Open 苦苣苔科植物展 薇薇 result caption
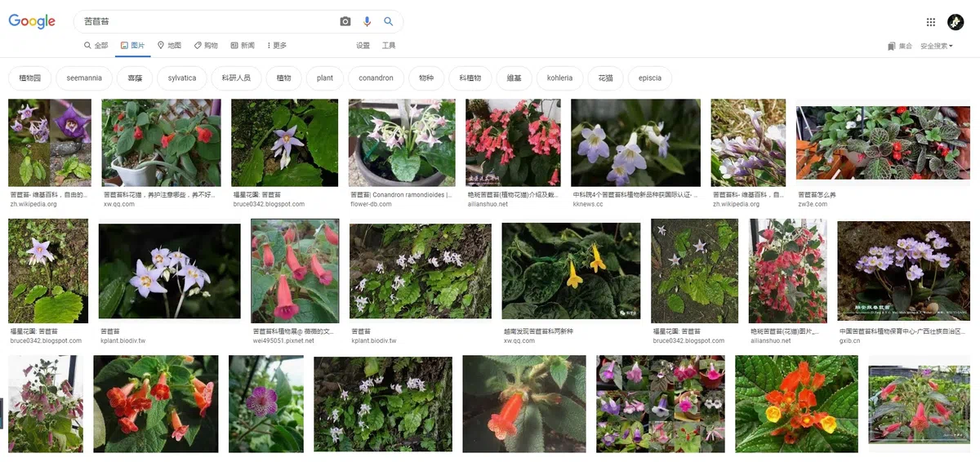This screenshot has width=980, height=462. tap(293, 331)
